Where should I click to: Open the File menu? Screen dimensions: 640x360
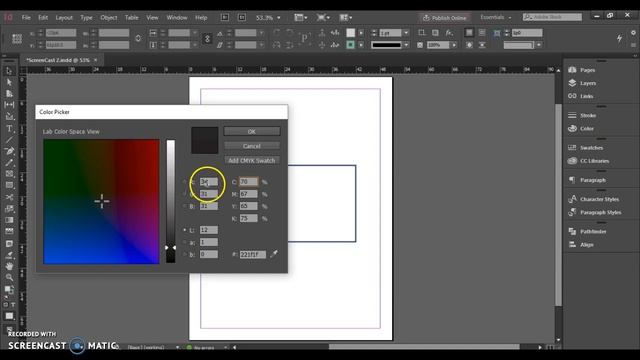(26, 18)
